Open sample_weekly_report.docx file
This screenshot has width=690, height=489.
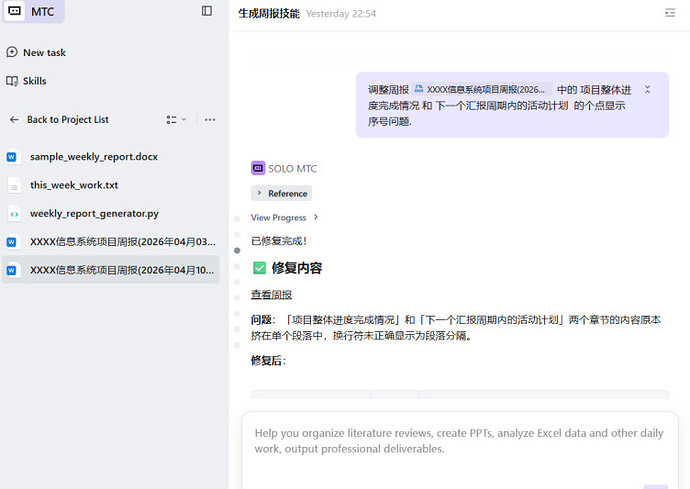point(93,157)
